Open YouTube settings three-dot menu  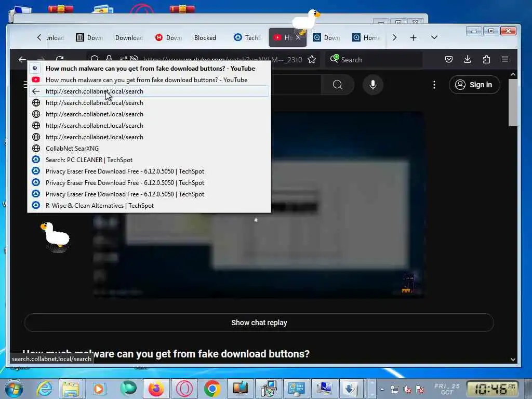coord(434,85)
